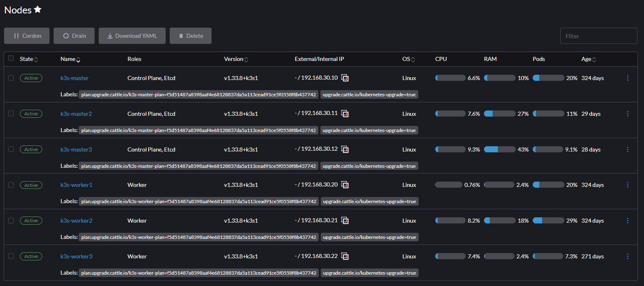
Task: Click the 28 days age value
Action: pyautogui.click(x=591, y=149)
